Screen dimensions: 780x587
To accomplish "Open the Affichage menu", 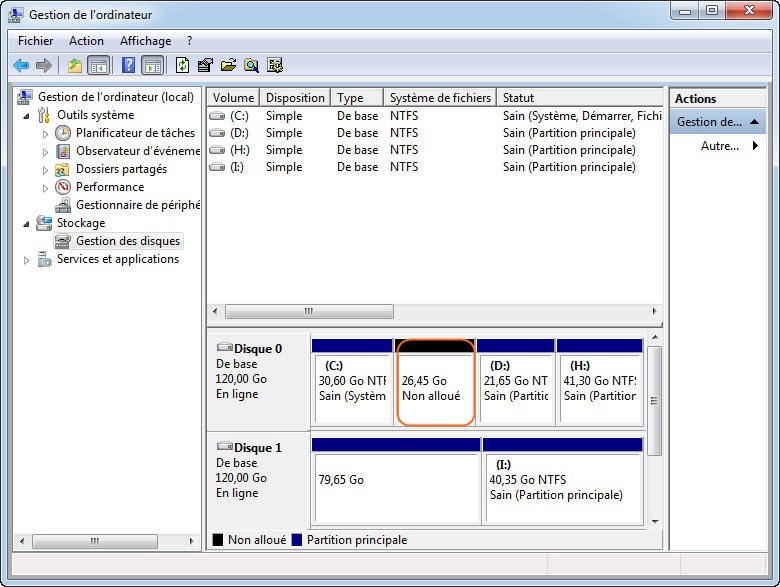I will 145,41.
